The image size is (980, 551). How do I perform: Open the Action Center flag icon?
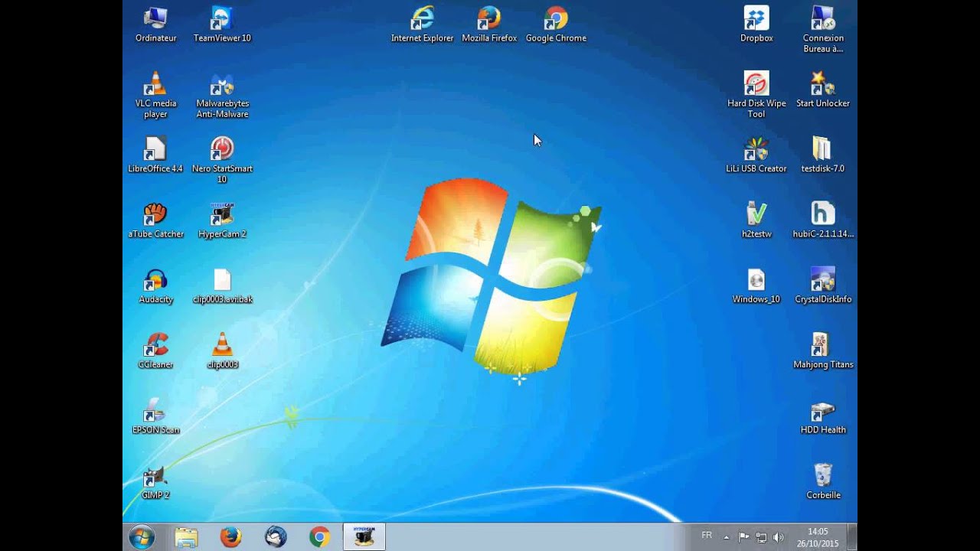pos(743,537)
